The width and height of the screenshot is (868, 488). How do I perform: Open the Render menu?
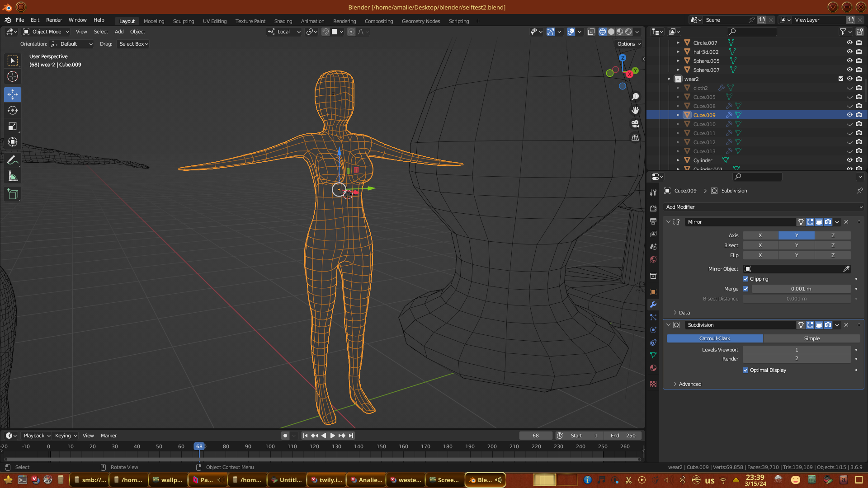click(54, 20)
